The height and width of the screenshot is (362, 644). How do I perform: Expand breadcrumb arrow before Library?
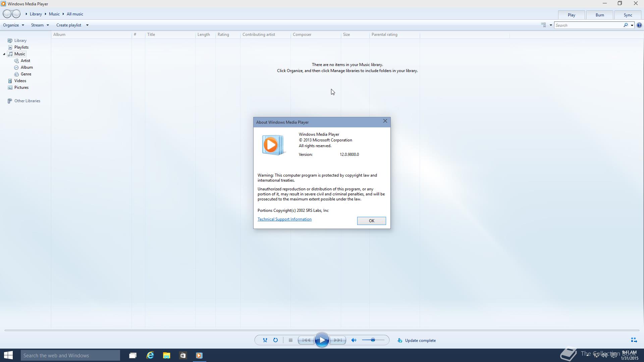coord(26,14)
